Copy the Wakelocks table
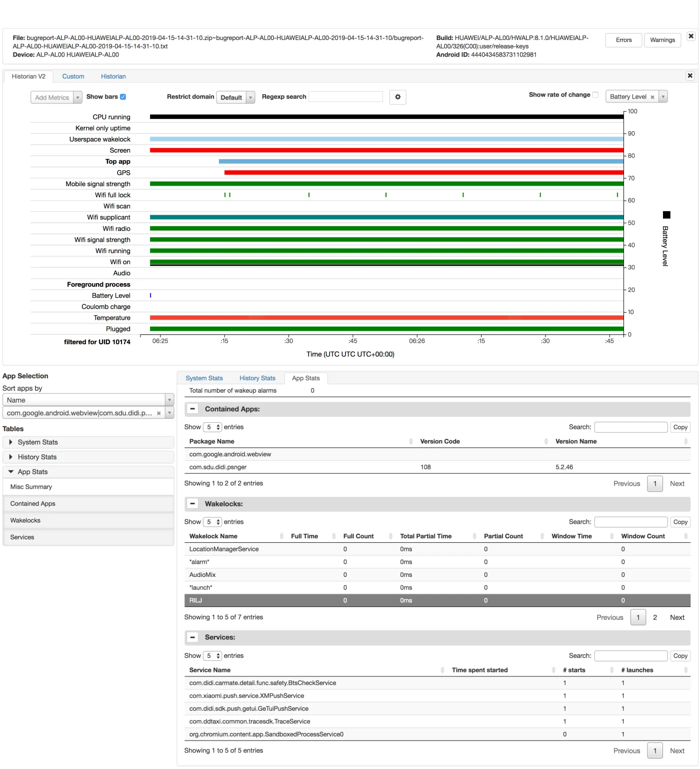The height and width of the screenshot is (769, 700). coord(680,522)
